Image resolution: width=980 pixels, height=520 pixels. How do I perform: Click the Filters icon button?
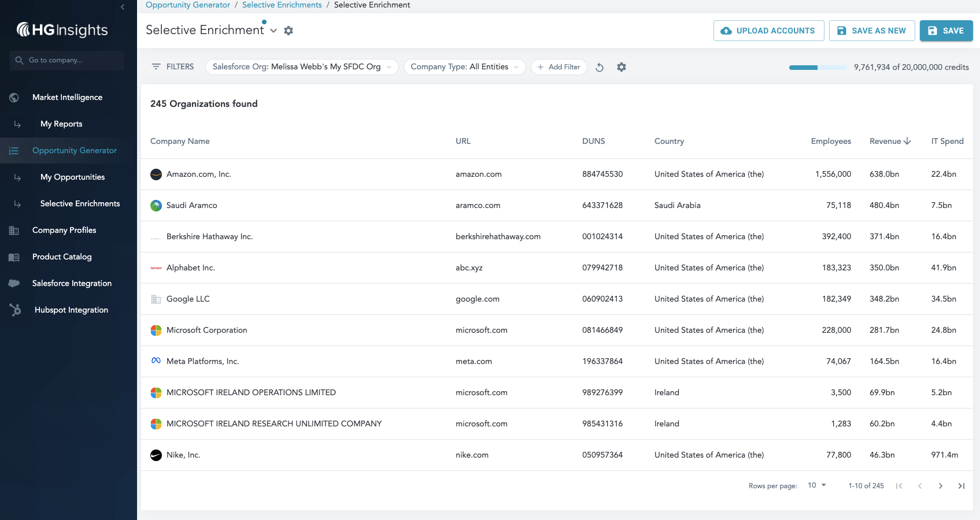coord(172,67)
